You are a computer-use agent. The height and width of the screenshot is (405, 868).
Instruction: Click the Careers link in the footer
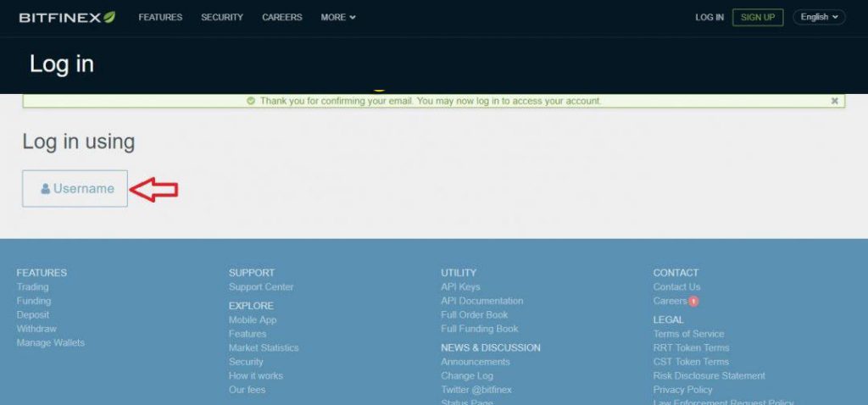(670, 301)
